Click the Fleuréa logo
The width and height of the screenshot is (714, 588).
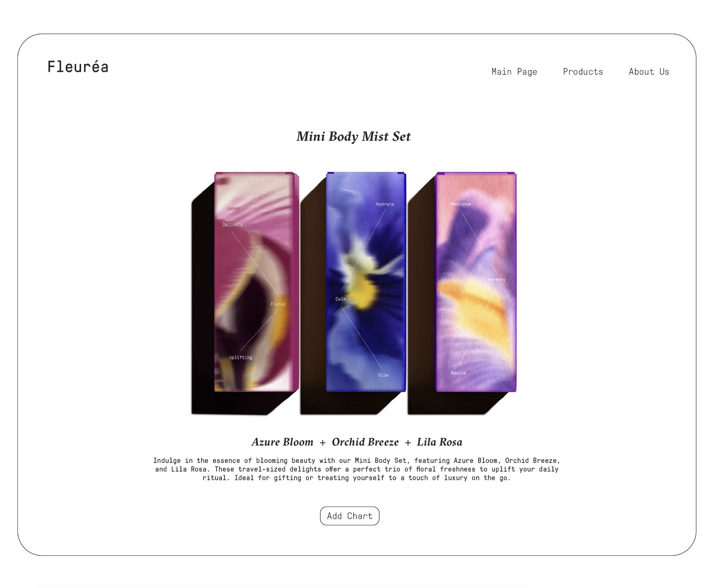tap(78, 67)
